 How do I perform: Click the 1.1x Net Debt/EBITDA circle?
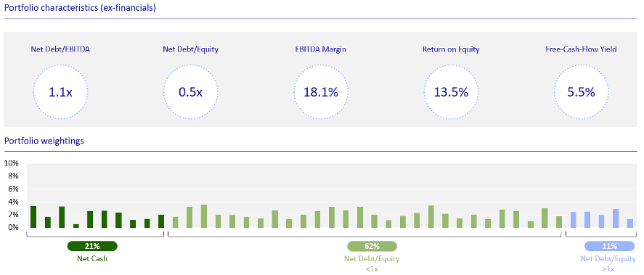click(60, 92)
